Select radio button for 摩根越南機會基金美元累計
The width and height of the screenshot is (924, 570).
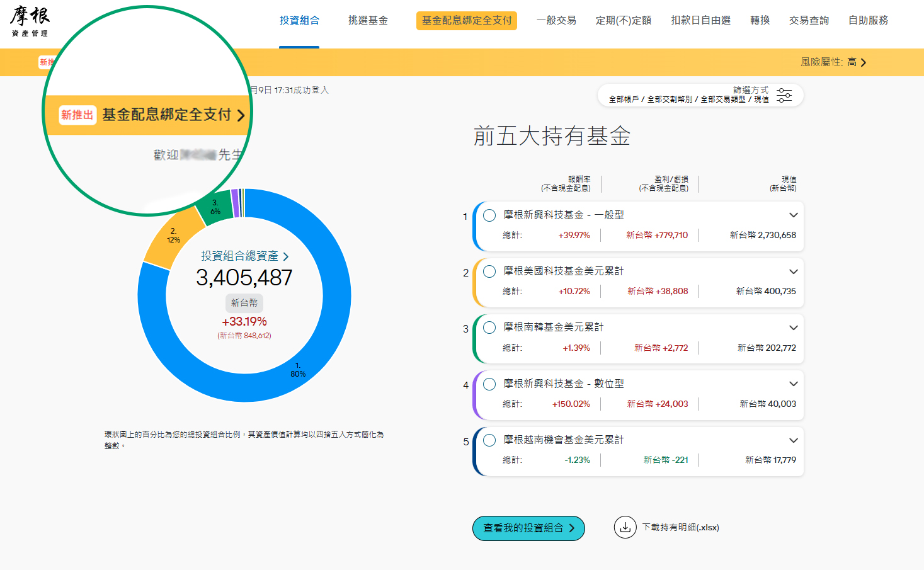tap(489, 440)
